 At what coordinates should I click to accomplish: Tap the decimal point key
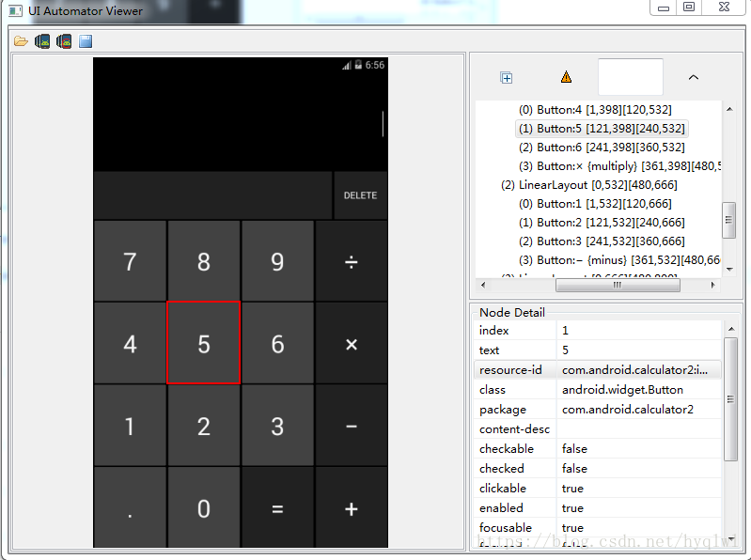tap(130, 507)
